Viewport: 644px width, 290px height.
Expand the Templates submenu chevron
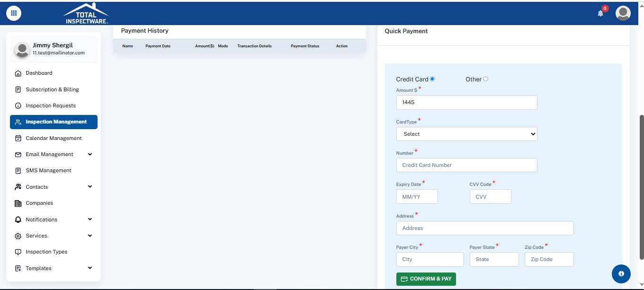(x=90, y=268)
